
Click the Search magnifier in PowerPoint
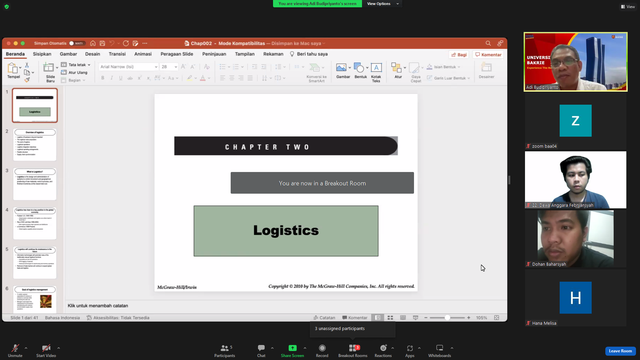pyautogui.click(x=488, y=43)
